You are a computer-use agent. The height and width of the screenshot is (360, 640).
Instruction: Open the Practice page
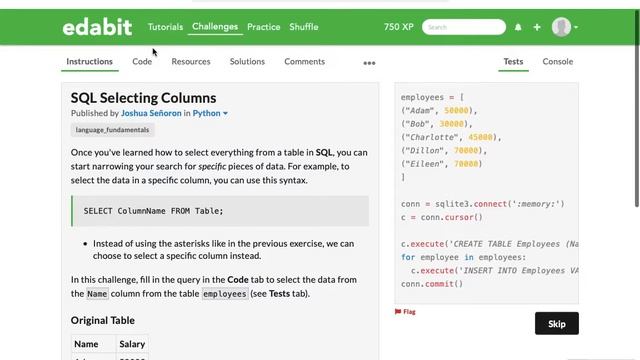point(264,27)
